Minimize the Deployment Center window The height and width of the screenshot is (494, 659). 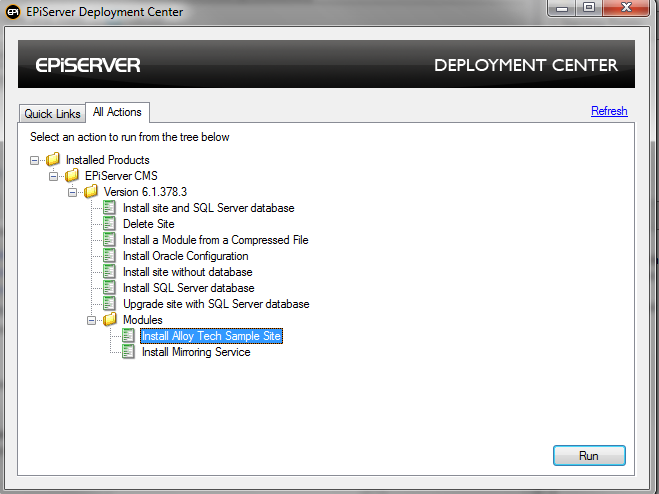562,8
